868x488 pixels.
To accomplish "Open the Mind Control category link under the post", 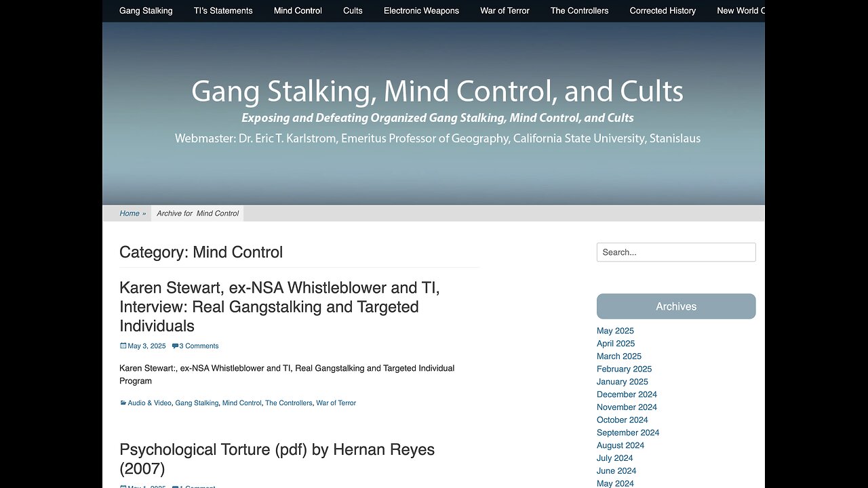I will (241, 403).
